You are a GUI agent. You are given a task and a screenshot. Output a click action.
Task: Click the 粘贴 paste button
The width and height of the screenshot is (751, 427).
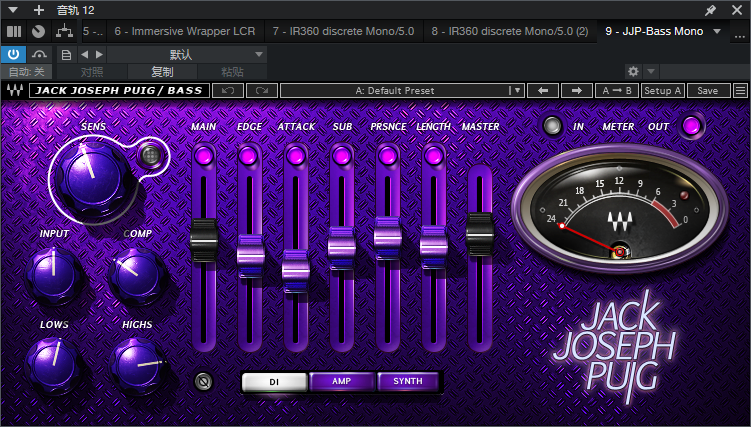(x=232, y=72)
